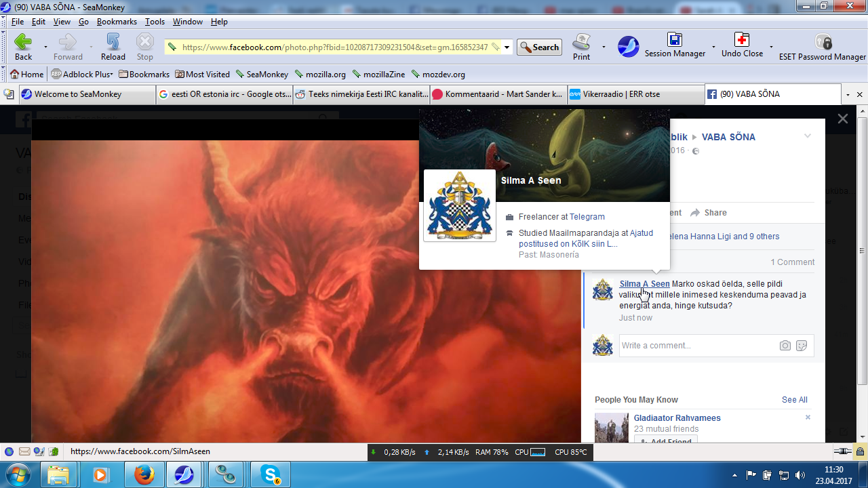Close the photo viewer with the X
This screenshot has width=868, height=488.
pyautogui.click(x=843, y=119)
